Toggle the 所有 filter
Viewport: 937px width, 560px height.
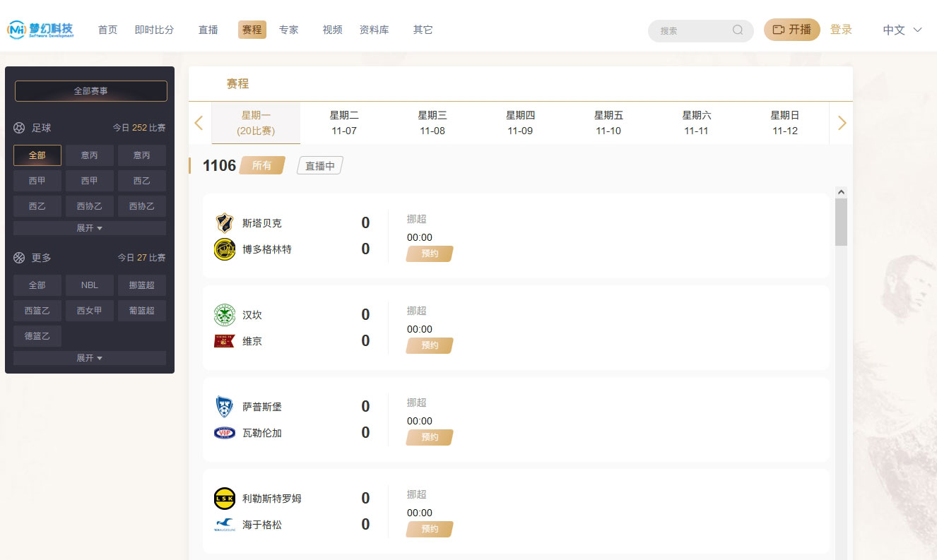click(x=262, y=165)
